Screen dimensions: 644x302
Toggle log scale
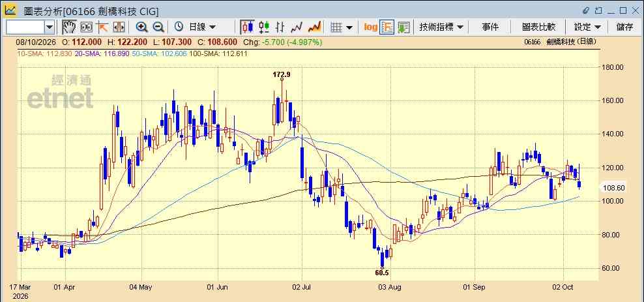click(x=370, y=27)
